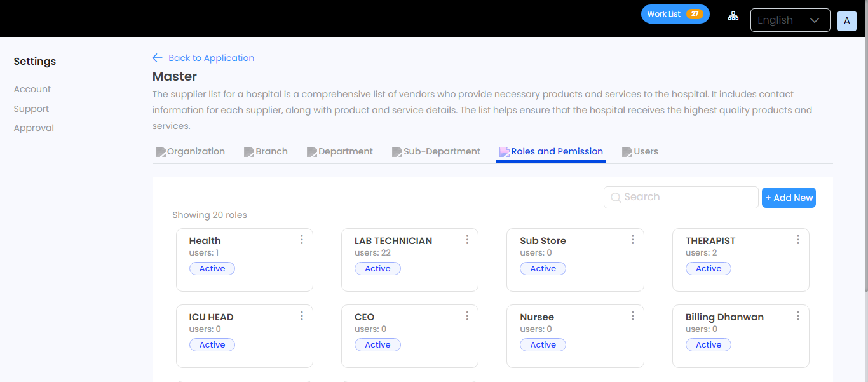Click the back arrow icon

click(x=158, y=58)
